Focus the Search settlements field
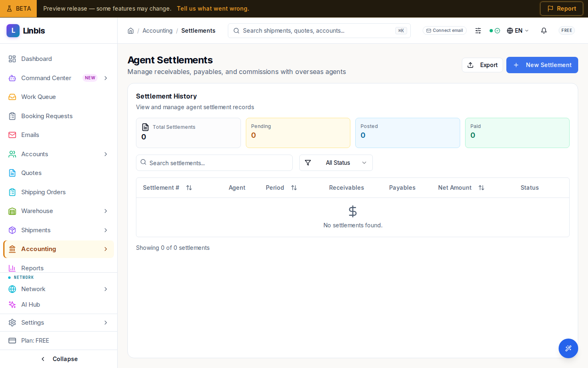Image resolution: width=588 pixels, height=368 pixels. coord(214,163)
